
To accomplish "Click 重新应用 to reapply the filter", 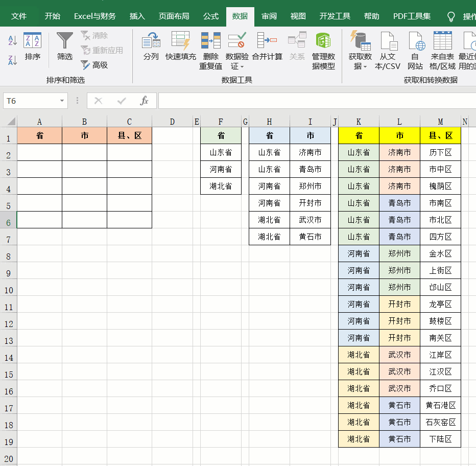I will (x=102, y=50).
